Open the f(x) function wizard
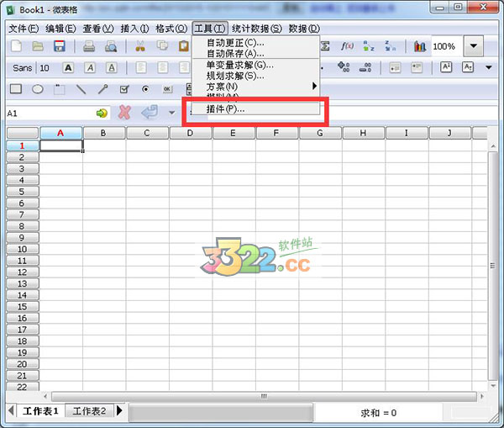The image size is (504, 428). point(347,46)
